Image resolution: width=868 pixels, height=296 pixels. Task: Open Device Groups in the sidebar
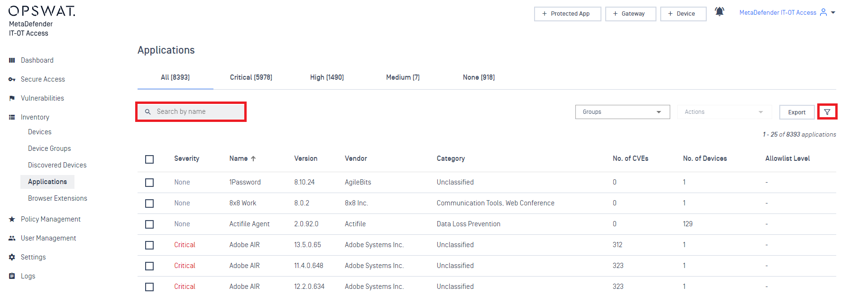(x=49, y=148)
